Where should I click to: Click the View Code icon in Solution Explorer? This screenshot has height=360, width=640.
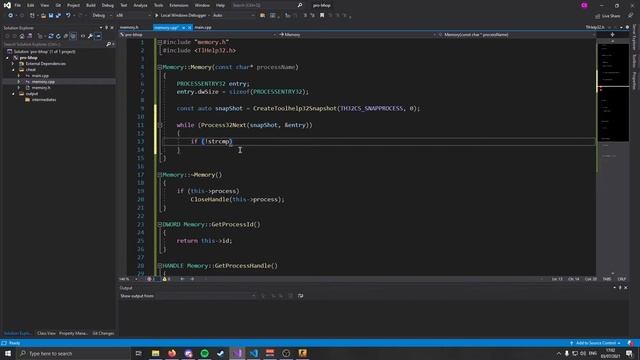[83, 36]
